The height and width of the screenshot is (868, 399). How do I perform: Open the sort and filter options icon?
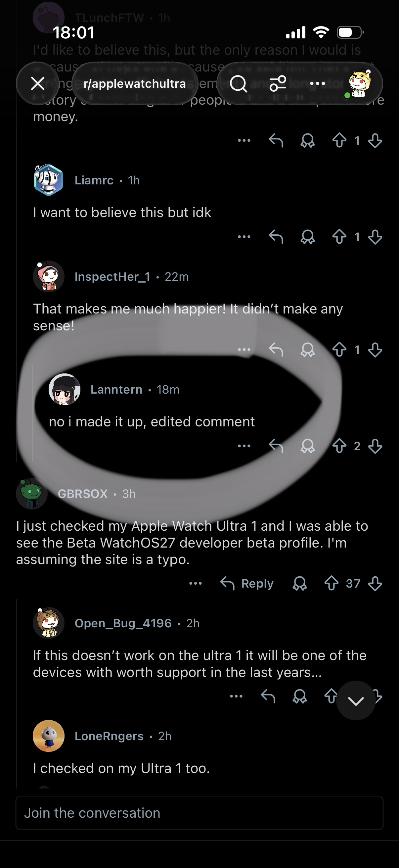pos(278,83)
